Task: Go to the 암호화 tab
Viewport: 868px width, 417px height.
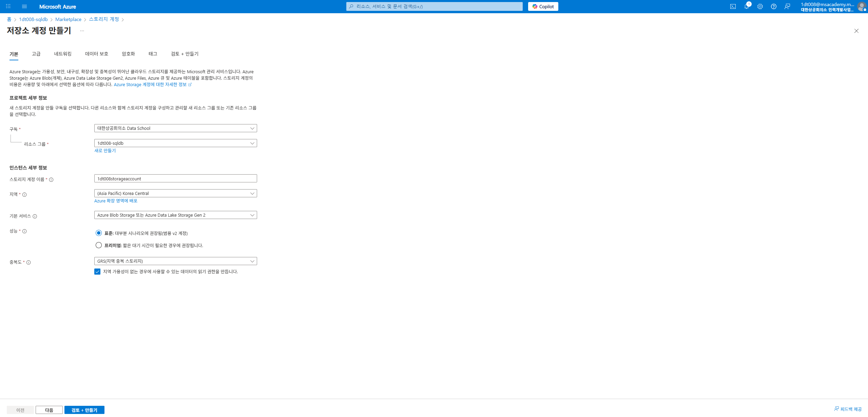Action: click(x=128, y=54)
